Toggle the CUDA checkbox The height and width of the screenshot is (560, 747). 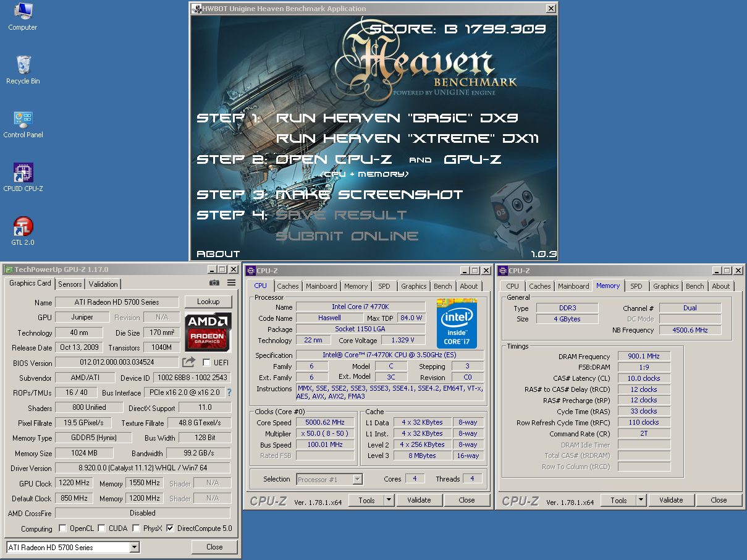(101, 528)
